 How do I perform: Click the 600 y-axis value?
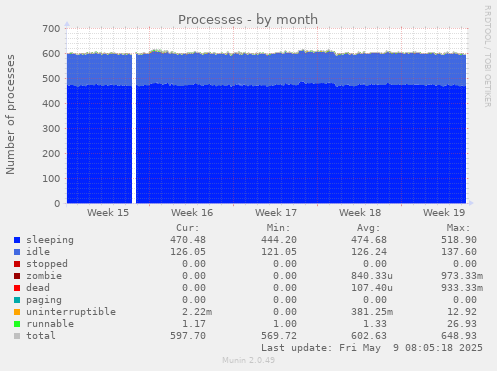pos(51,54)
